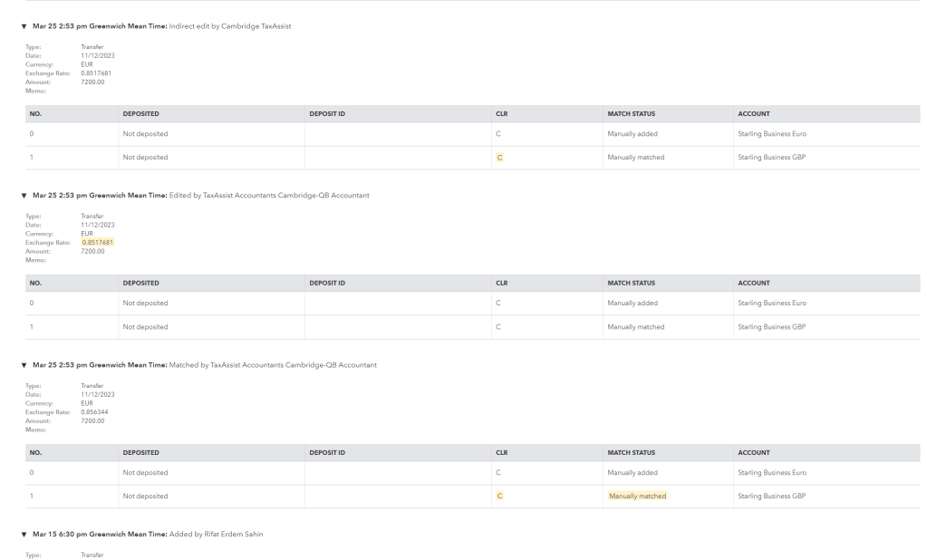Click highlighted C in Indirect edit entry's GBP row
927x560 pixels.
[499, 158]
